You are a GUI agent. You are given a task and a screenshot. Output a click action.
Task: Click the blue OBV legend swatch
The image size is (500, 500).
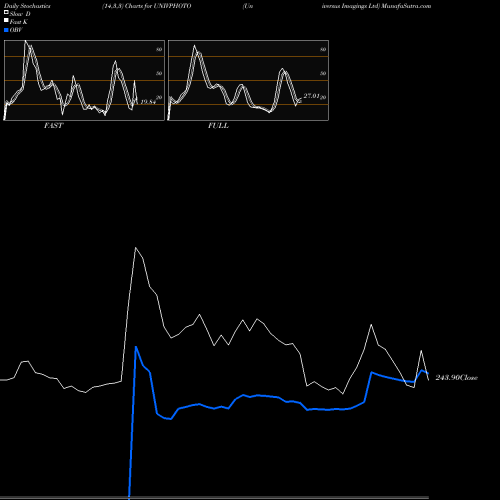click(6, 30)
